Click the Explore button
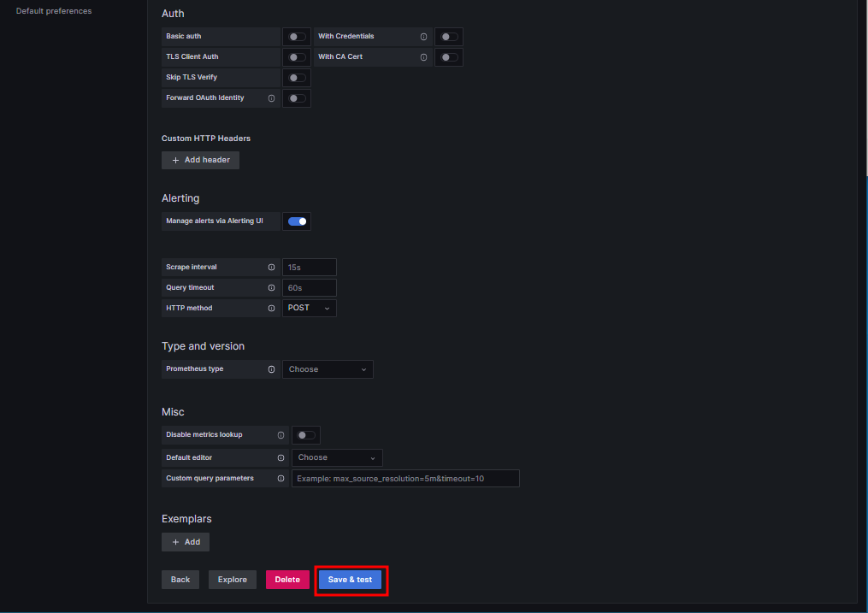The width and height of the screenshot is (868, 613). (233, 580)
